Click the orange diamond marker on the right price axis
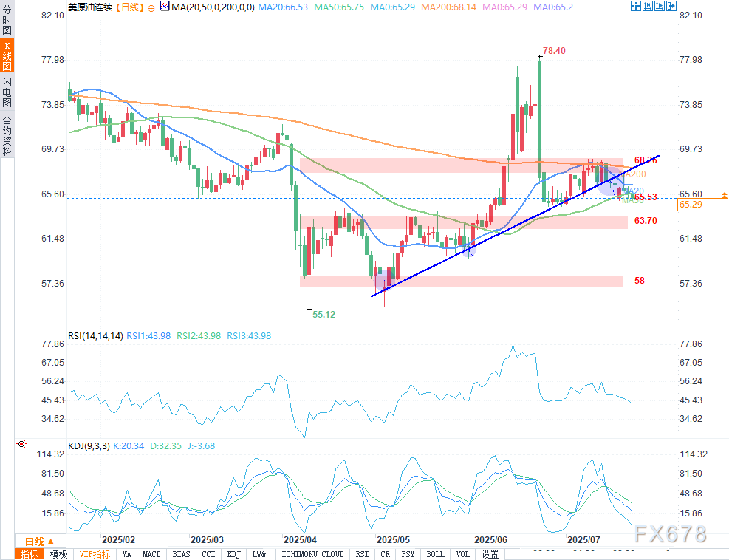Image resolution: width=729 pixels, height=560 pixels. click(x=724, y=194)
